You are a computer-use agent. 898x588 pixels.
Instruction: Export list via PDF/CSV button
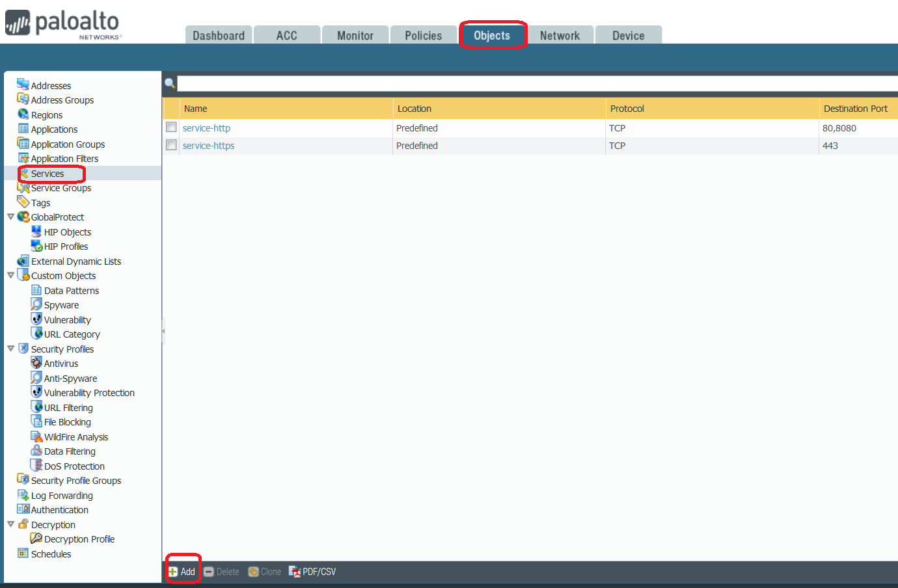pos(312,572)
